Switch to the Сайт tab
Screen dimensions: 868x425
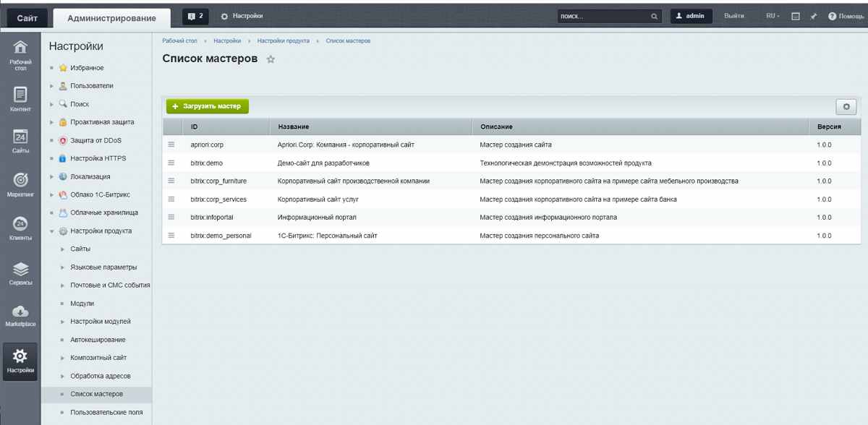27,17
